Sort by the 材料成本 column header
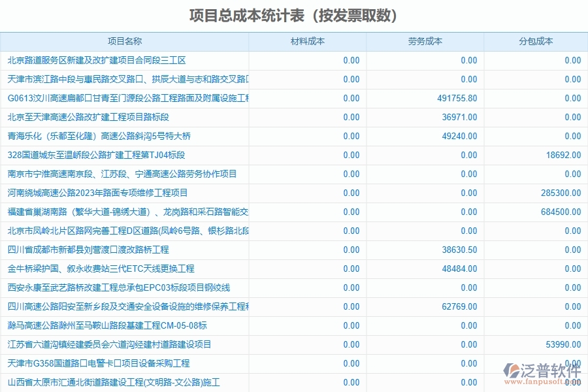This screenshot has height=392, width=588. 304,41
